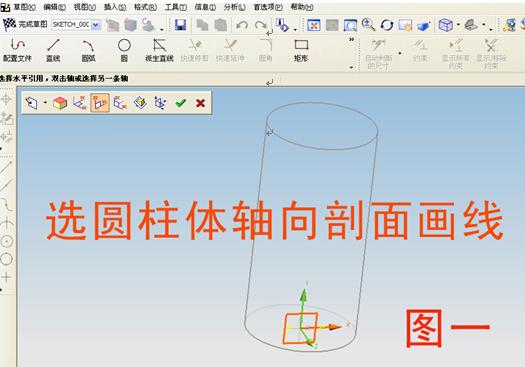Select the plane icon right of highlighted one
The image size is (525, 367).
click(x=120, y=103)
